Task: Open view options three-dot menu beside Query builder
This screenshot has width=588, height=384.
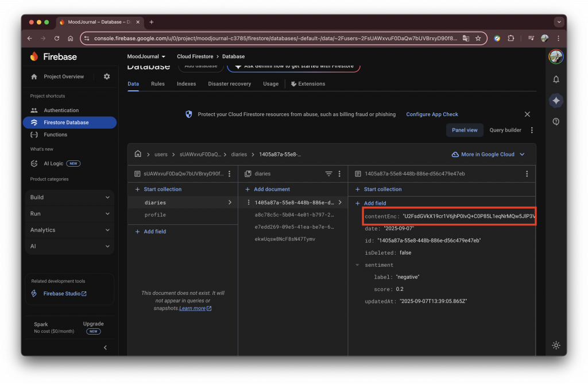Action: (531, 130)
